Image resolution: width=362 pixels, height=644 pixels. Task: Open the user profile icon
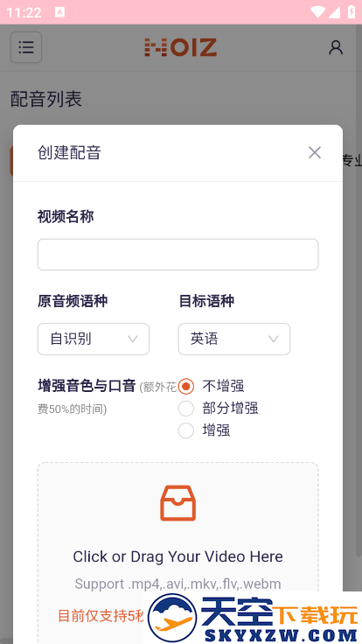[336, 47]
